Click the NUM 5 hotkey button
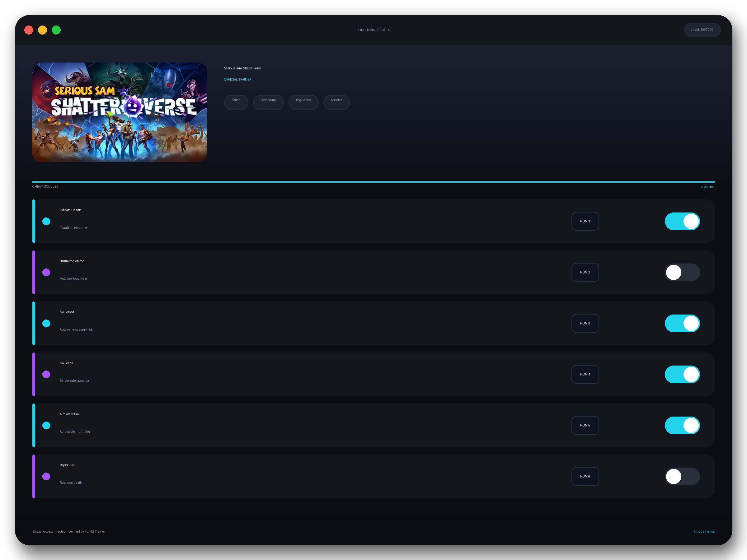Viewport: 747px width, 560px height. (585, 425)
